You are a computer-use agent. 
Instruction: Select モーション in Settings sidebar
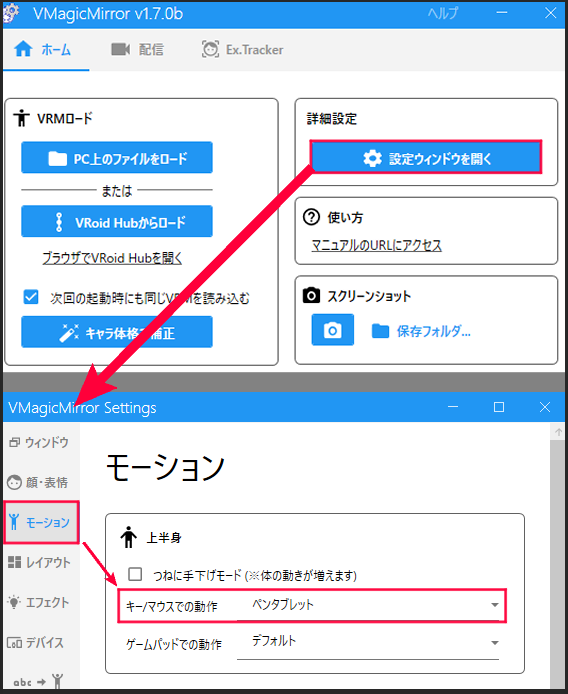click(41, 522)
